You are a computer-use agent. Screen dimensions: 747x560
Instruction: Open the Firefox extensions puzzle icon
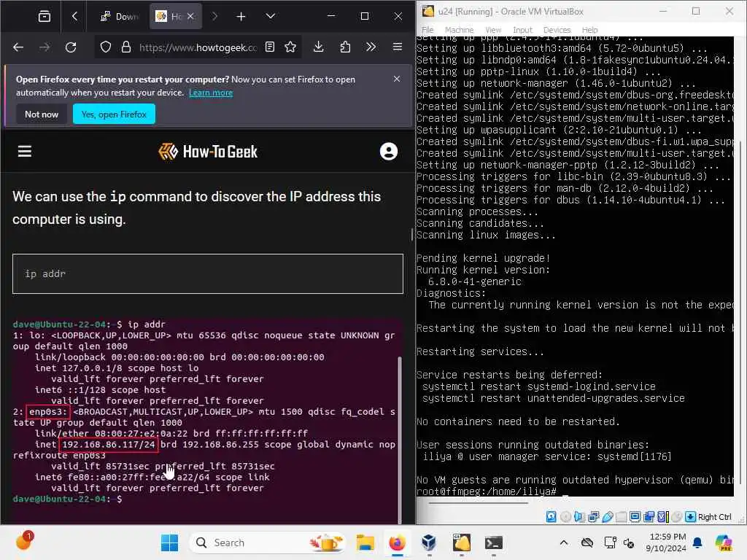tap(345, 47)
